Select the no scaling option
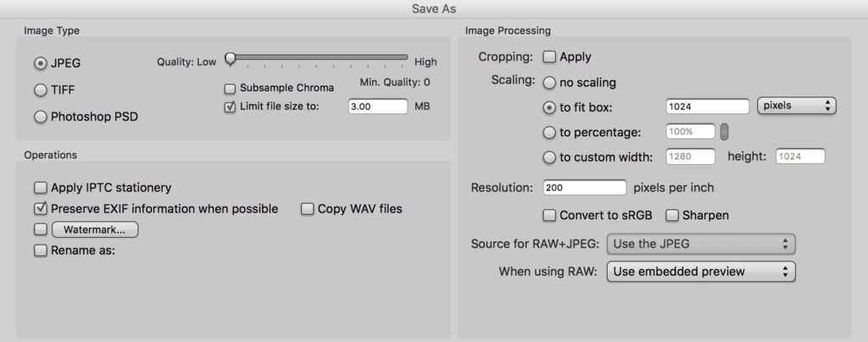Viewport: 868px width, 342px height. point(549,83)
